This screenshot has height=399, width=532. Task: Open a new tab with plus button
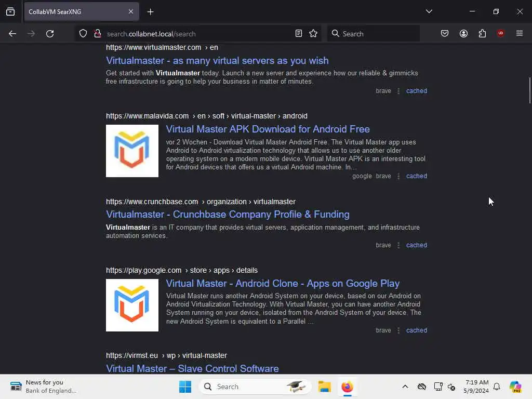point(150,11)
